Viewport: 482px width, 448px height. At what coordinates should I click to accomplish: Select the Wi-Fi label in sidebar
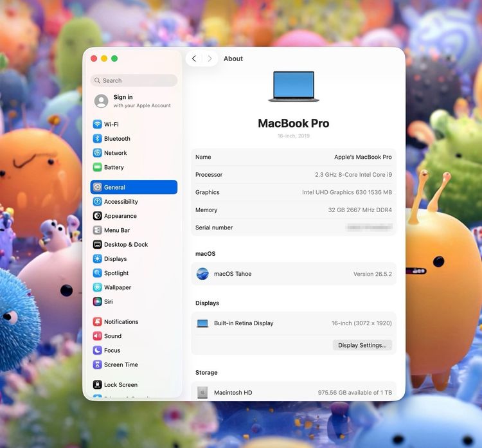click(x=111, y=124)
